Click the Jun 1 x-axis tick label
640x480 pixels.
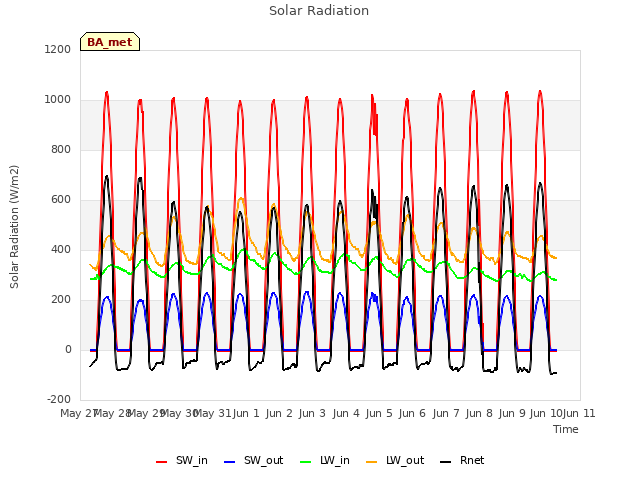(x=247, y=413)
